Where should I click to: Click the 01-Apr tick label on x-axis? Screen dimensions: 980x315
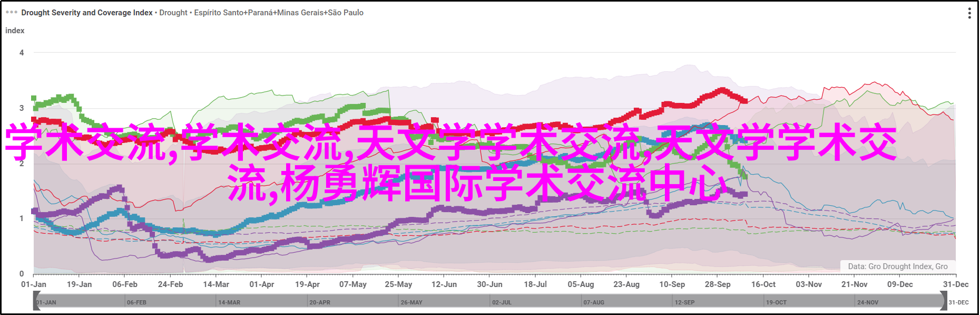pyautogui.click(x=262, y=284)
